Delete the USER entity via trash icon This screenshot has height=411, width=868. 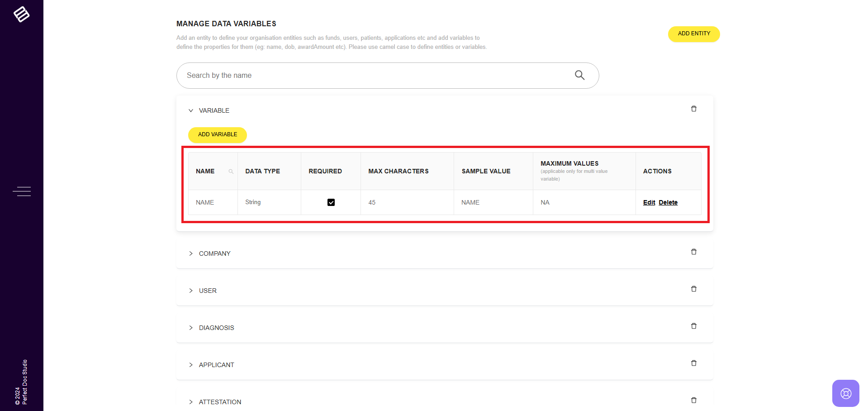(x=693, y=289)
